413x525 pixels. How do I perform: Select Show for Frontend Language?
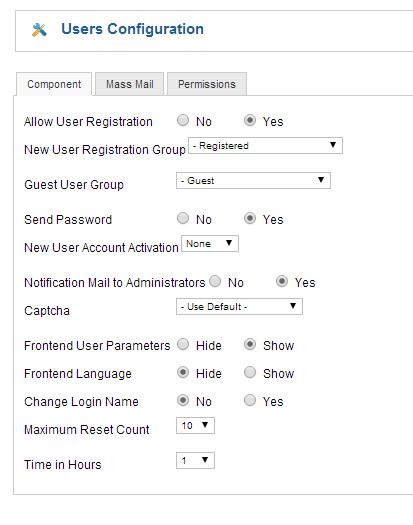point(250,373)
